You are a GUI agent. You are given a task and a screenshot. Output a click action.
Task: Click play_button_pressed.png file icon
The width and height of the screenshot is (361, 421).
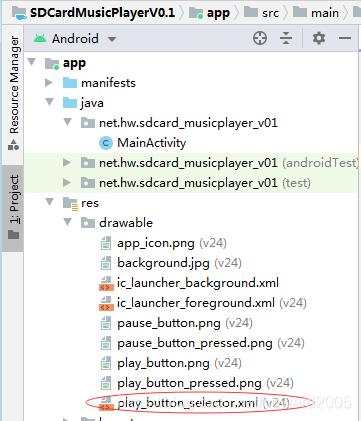[106, 383]
